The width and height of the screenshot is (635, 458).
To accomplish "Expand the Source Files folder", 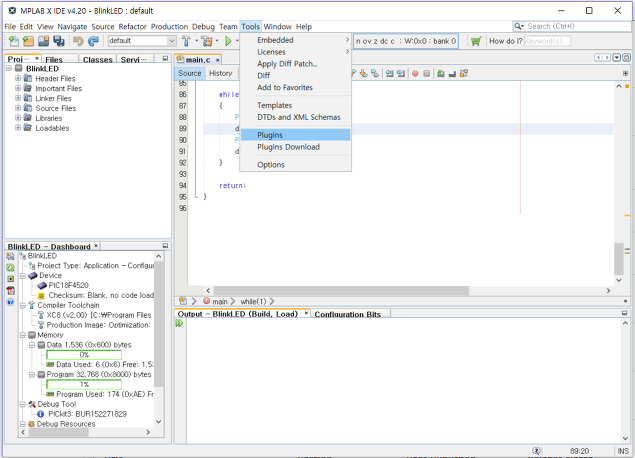I will click(18, 108).
